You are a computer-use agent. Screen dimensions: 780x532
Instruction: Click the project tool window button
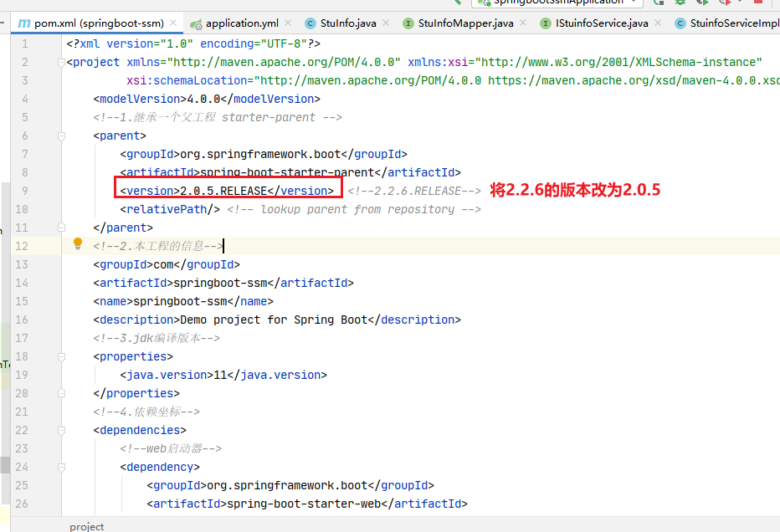click(x=87, y=526)
